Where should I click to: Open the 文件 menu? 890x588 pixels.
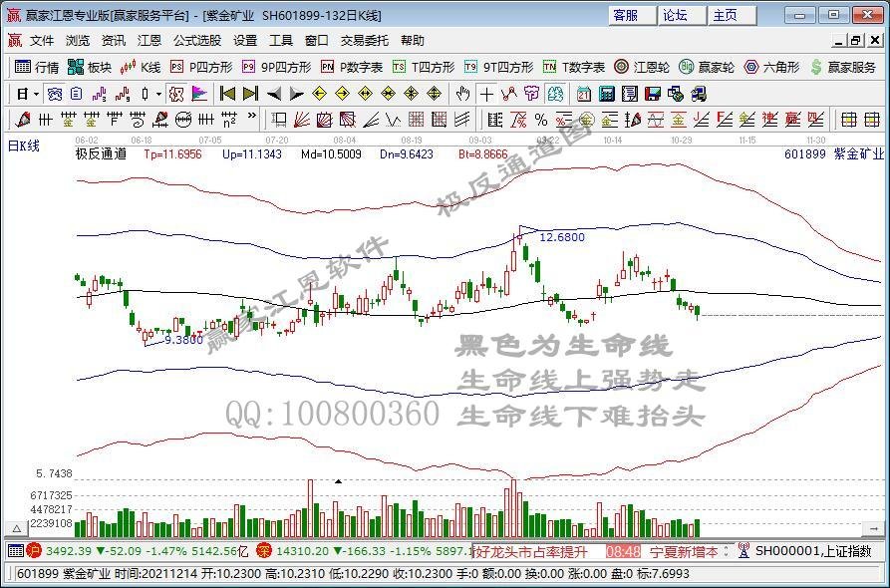(42, 41)
